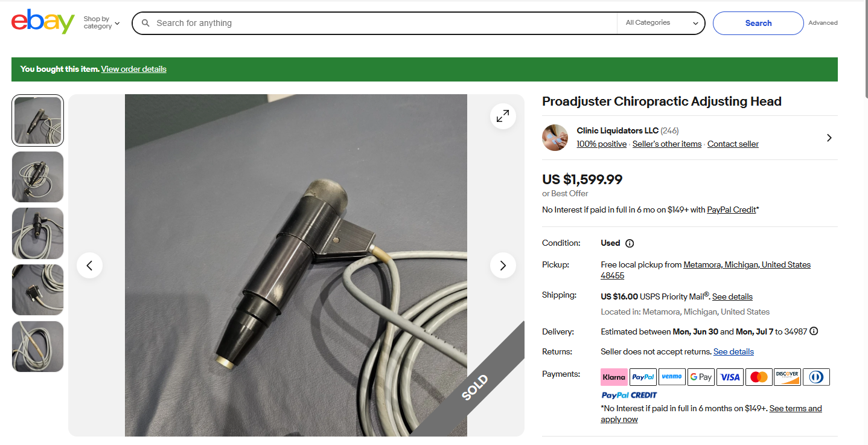Expand the product image to fullscreen
Image resolution: width=868 pixels, height=445 pixels.
point(503,117)
